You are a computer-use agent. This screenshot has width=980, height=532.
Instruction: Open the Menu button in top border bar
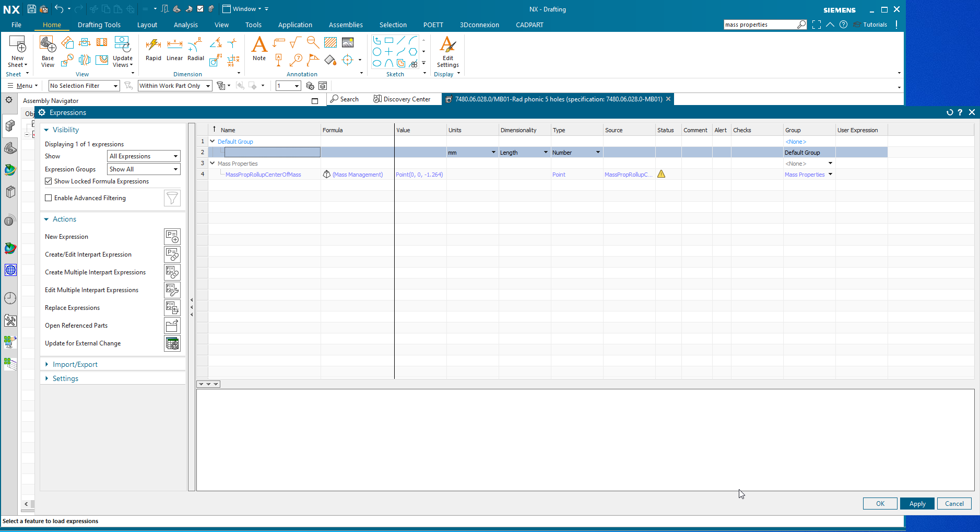22,86
